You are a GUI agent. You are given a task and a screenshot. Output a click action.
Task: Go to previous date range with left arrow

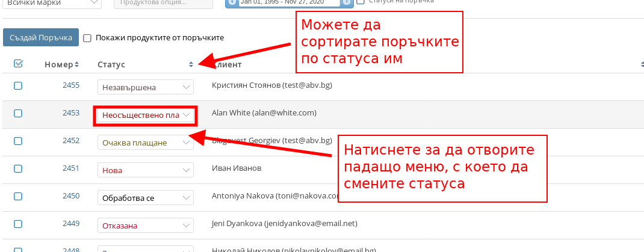(231, 2)
